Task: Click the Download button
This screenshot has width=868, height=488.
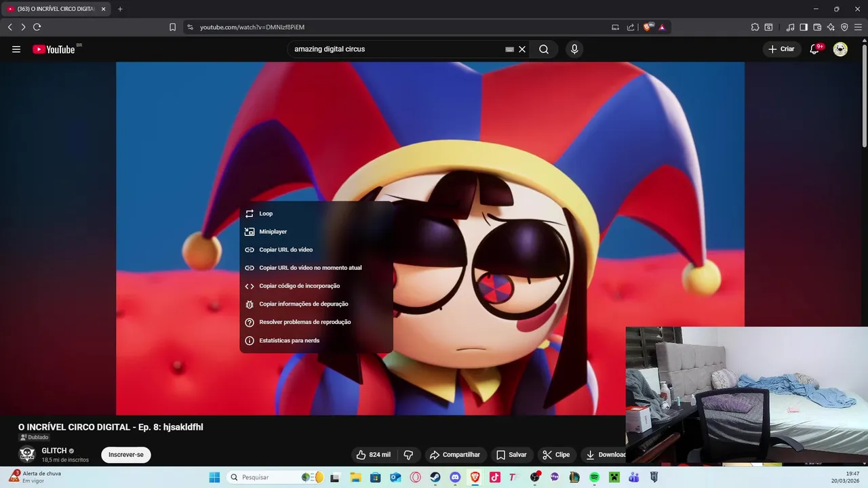Action: point(606,455)
